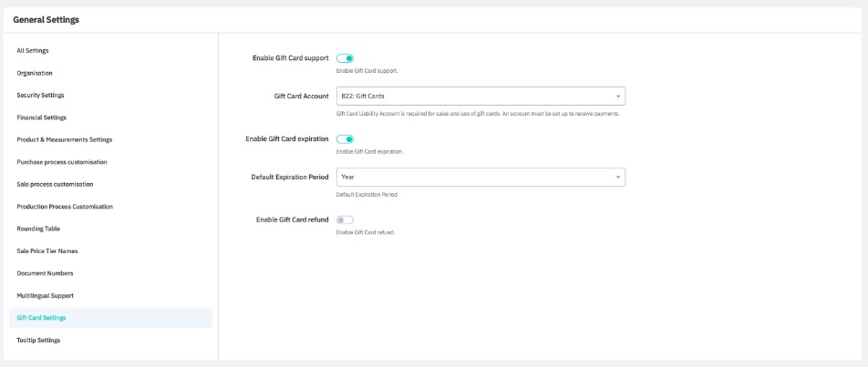Screen dimensions: 868x367
Task: Go to Sale Price Tier Names
Action: [x=47, y=250]
